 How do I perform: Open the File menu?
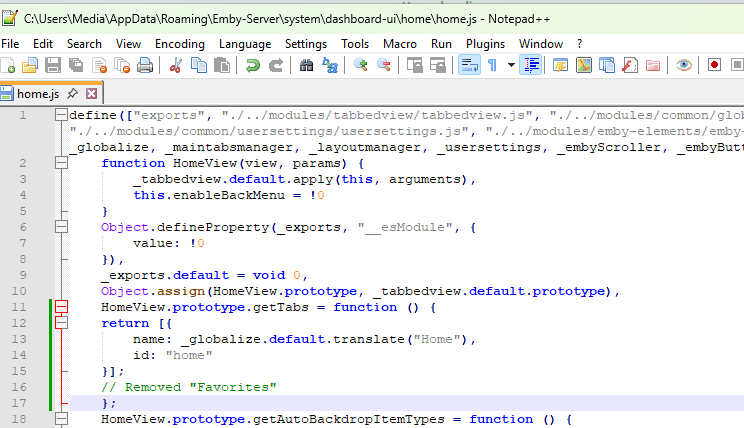point(10,44)
